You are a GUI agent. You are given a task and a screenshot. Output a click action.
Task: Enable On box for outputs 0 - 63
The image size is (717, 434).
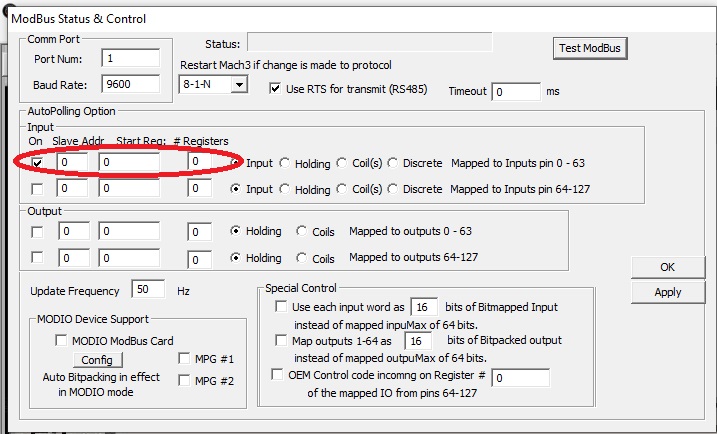tap(37, 232)
